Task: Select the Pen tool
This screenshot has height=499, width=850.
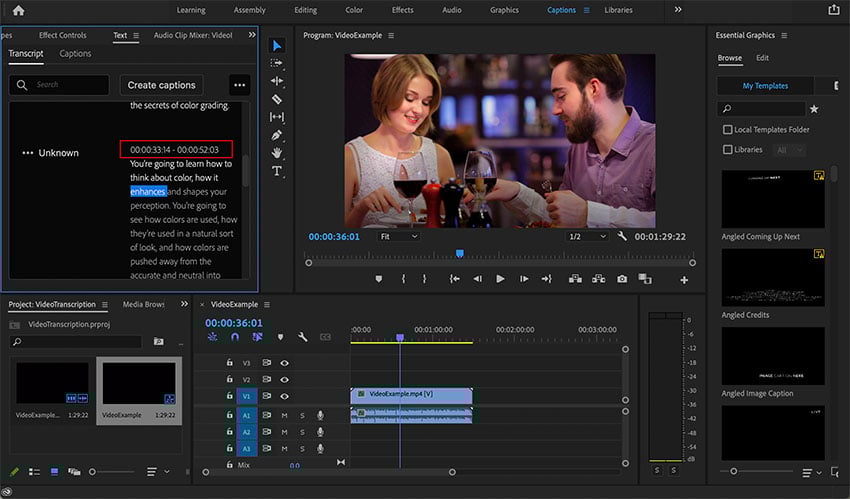Action: point(277,135)
